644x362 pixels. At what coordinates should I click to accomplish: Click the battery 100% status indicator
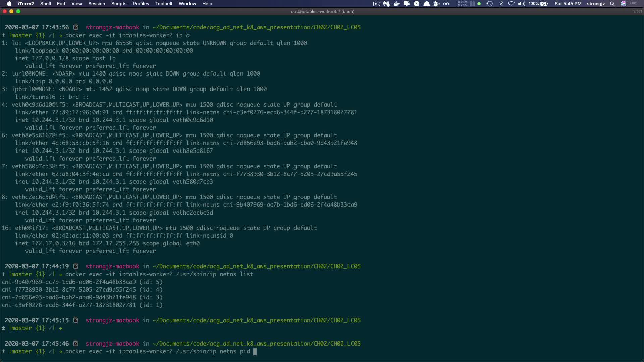(538, 4)
